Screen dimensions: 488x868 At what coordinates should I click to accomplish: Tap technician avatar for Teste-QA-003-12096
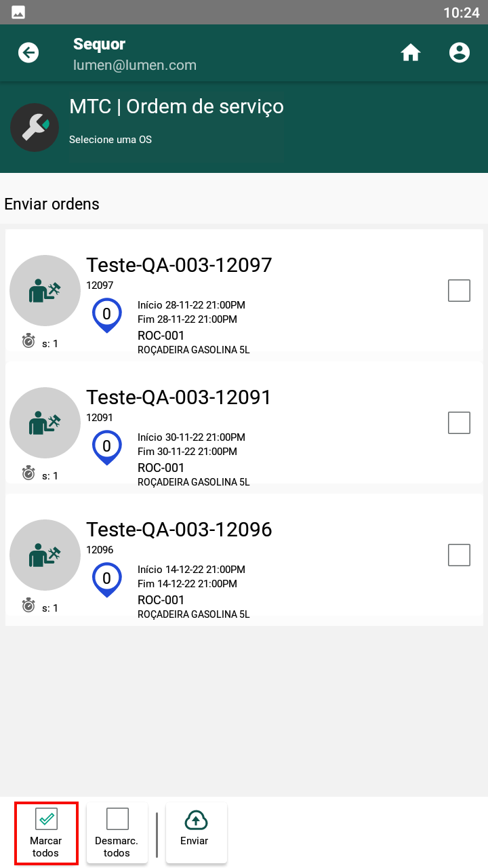coord(45,555)
